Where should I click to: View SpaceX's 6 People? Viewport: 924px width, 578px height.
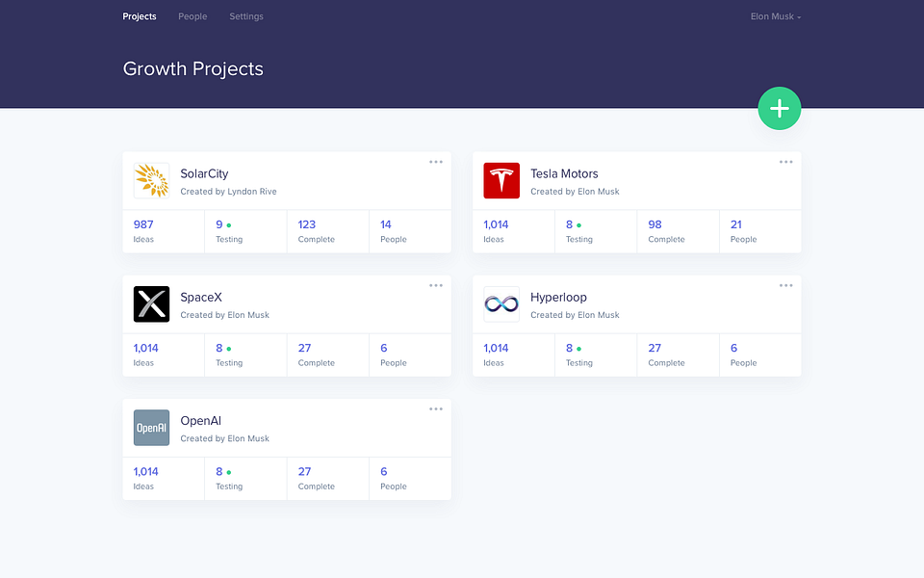pos(410,355)
